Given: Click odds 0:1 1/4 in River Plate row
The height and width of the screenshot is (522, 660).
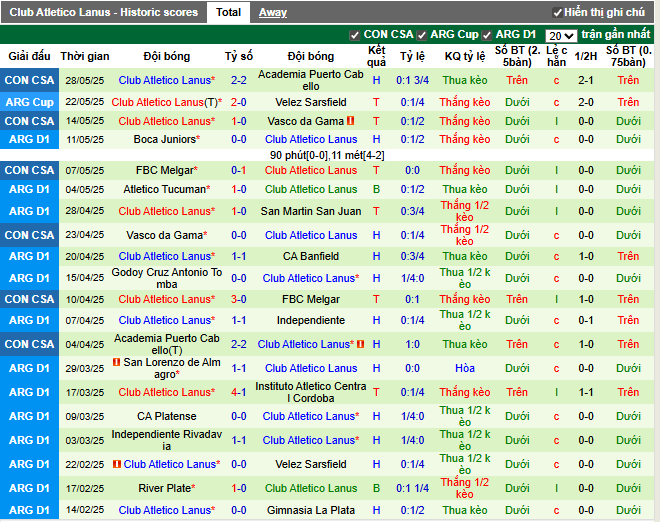Looking at the screenshot, I should tap(412, 488).
